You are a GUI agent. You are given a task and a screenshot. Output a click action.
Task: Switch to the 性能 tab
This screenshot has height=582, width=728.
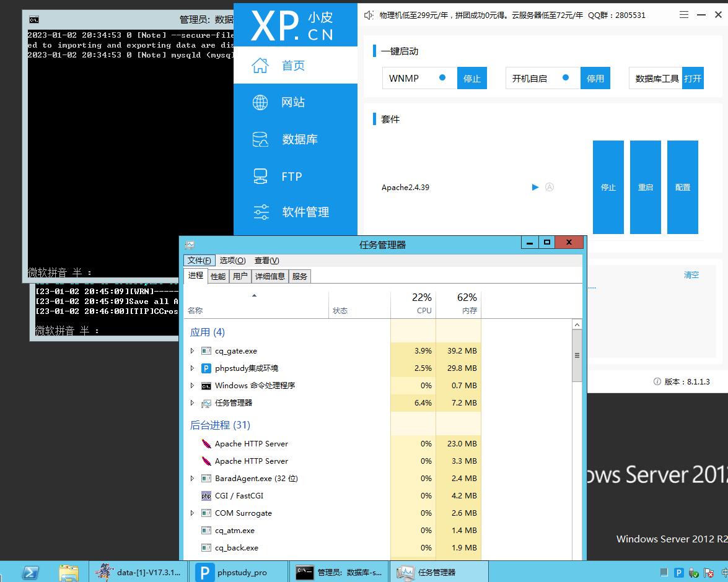[217, 277]
